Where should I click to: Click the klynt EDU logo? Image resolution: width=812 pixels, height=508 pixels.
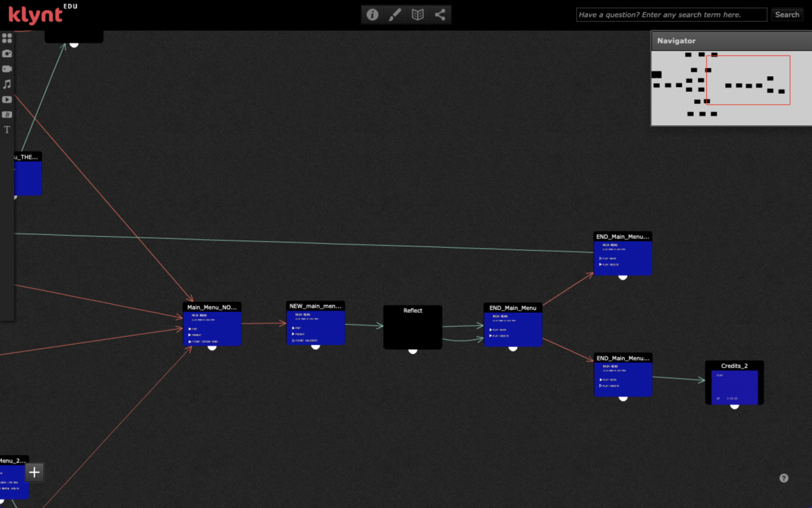(x=42, y=15)
